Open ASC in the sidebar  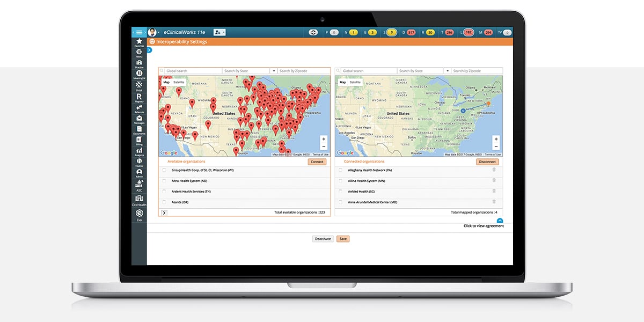139,186
